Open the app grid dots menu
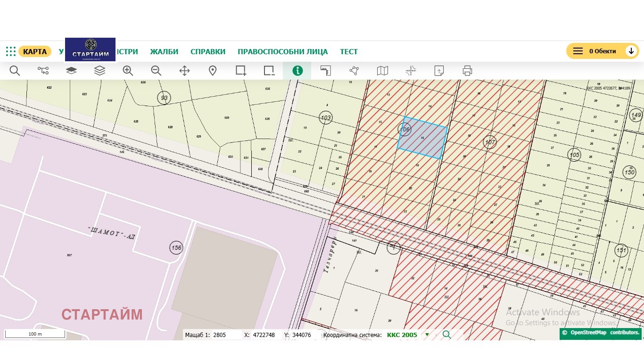Viewport: 644px width, 362px height. pos(11,51)
